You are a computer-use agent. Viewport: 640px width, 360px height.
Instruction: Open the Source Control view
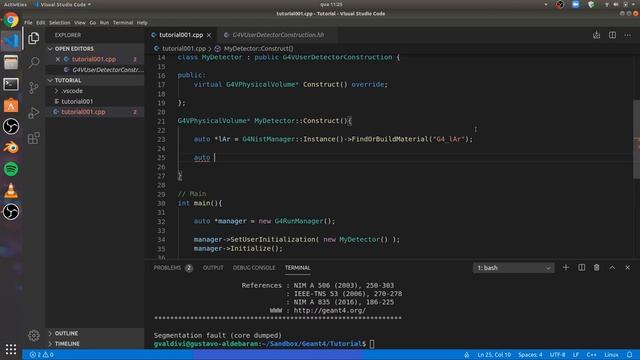click(x=34, y=87)
